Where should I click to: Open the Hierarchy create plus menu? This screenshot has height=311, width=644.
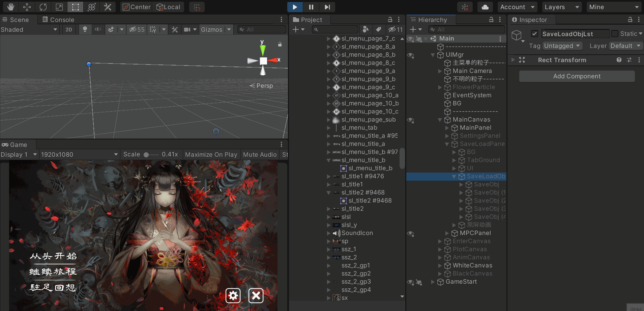tap(416, 29)
